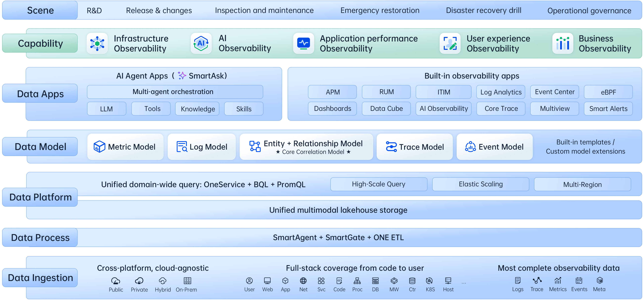
Task: Click the Data Platform layer label
Action: click(40, 197)
